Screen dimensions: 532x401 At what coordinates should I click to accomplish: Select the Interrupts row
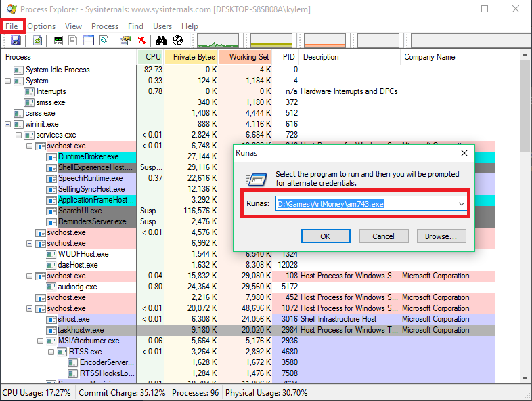[x=248, y=91]
